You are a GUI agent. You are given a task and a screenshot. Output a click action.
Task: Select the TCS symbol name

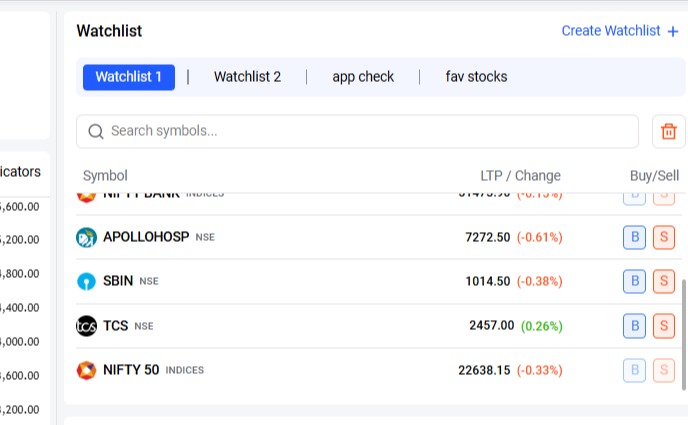pos(115,326)
